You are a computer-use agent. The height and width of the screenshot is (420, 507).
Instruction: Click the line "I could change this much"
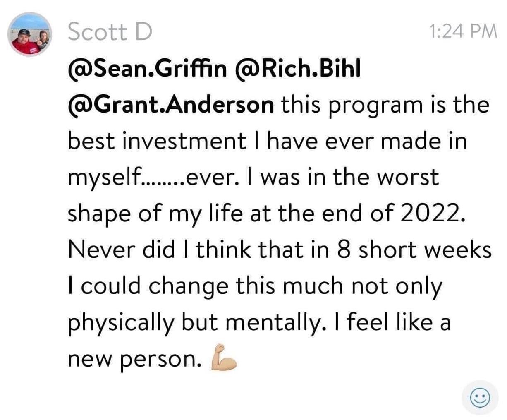coord(205,286)
